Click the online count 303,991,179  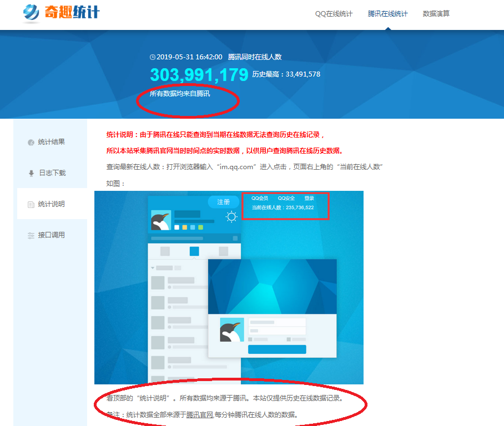[x=199, y=75]
